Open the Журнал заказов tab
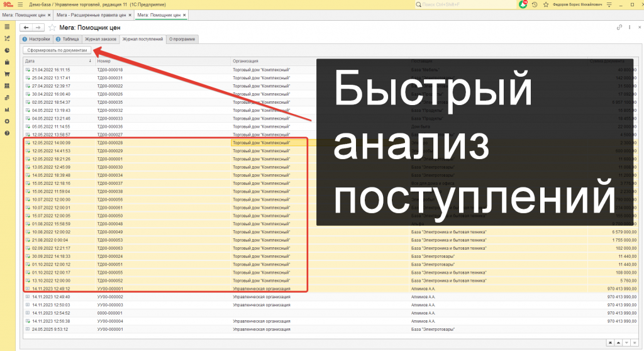644x351 pixels. pos(101,39)
